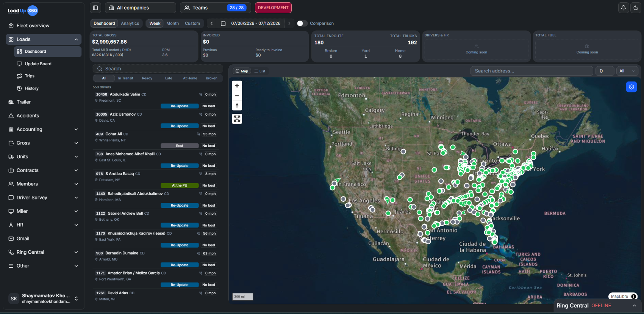This screenshot has width=644, height=314.
Task: Open History page
Action: tap(47, 88)
